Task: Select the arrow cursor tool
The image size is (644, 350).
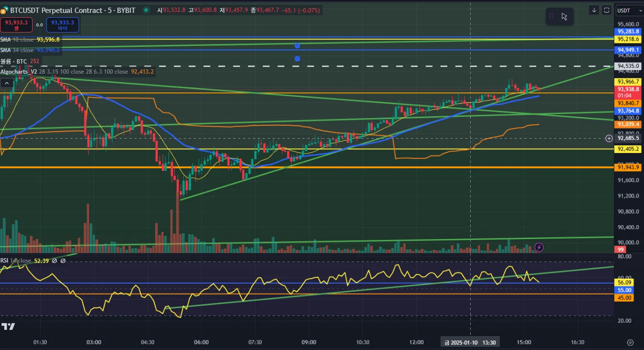Action: [x=565, y=17]
